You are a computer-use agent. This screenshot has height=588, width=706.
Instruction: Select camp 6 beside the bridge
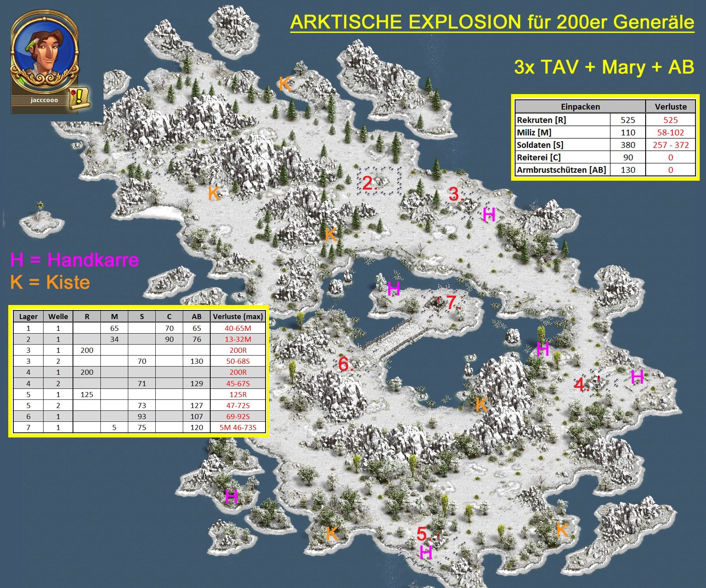click(x=345, y=364)
